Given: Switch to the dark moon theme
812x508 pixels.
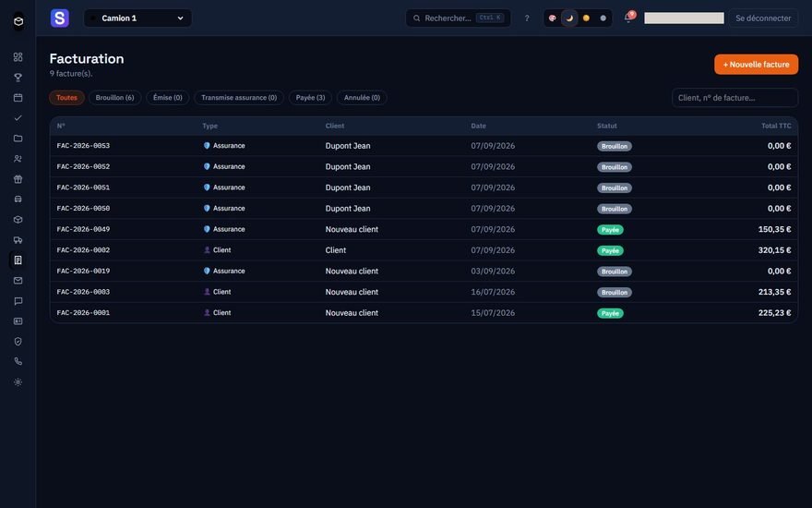Looking at the screenshot, I should coord(569,18).
